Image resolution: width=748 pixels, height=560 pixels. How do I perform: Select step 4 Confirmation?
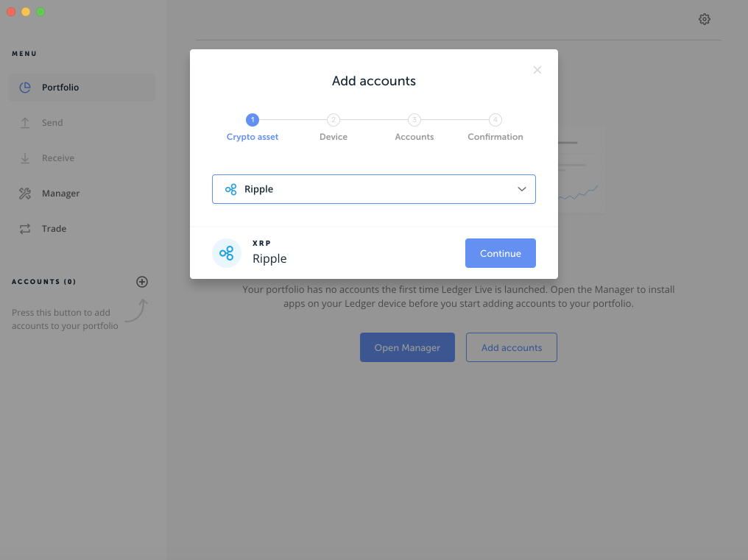point(495,127)
